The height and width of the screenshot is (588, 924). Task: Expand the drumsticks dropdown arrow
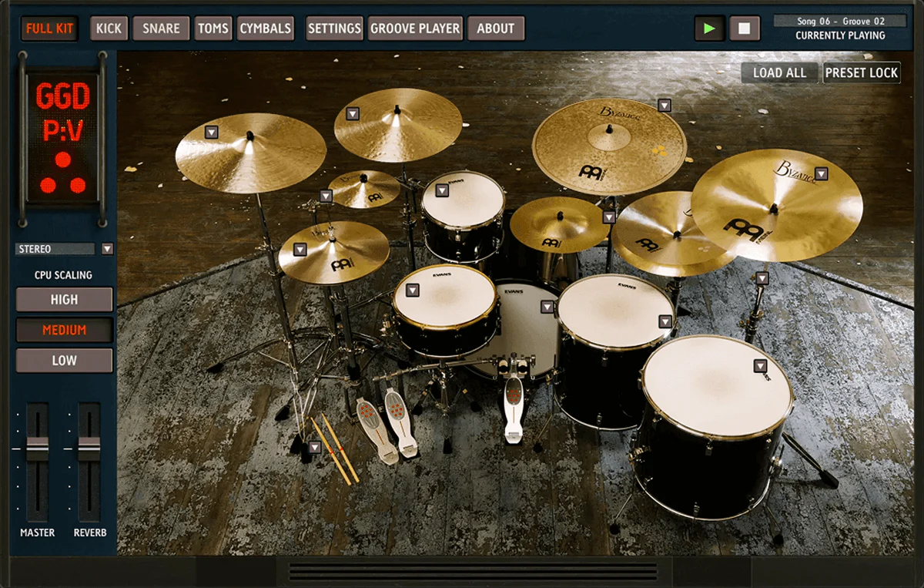click(x=315, y=447)
